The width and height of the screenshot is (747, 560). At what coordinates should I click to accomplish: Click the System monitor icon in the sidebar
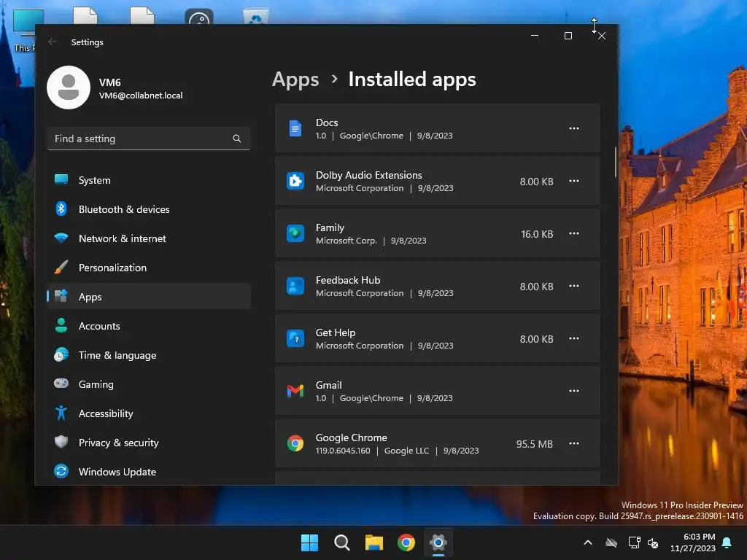click(61, 179)
